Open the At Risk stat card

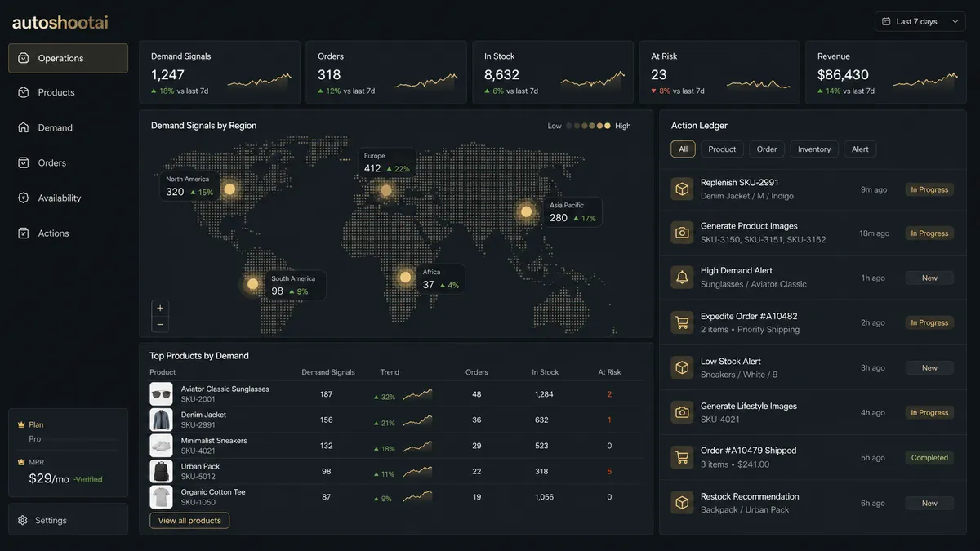coord(719,73)
